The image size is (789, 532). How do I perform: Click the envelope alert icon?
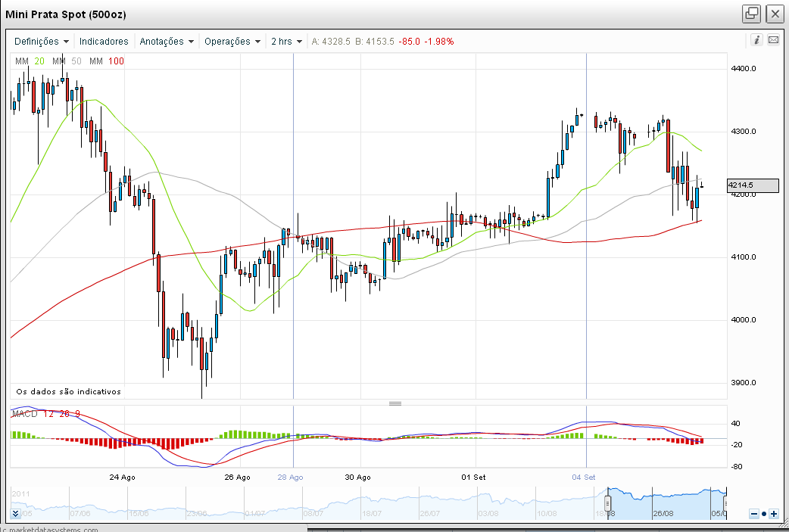pyautogui.click(x=773, y=39)
